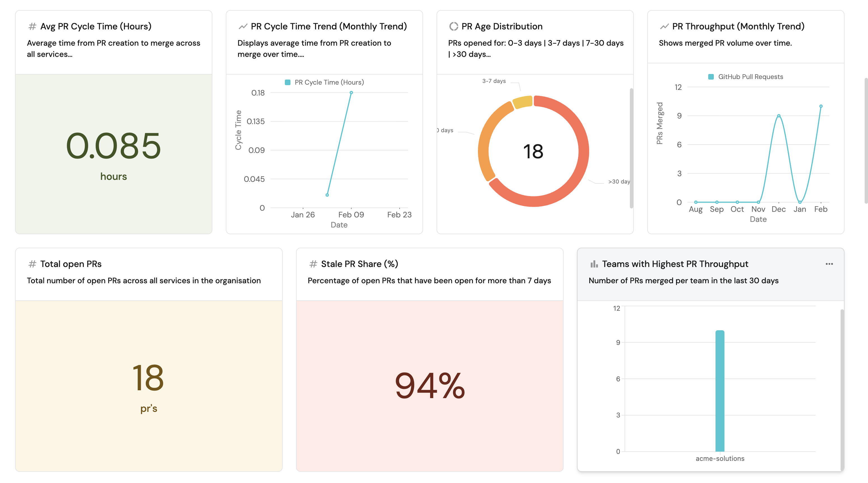Click the Feb 09 peak point on cycle chart
The image size is (868, 483).
[351, 92]
